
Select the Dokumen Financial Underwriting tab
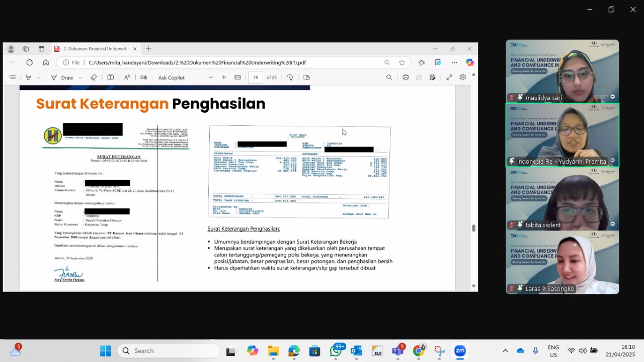pyautogui.click(x=95, y=49)
